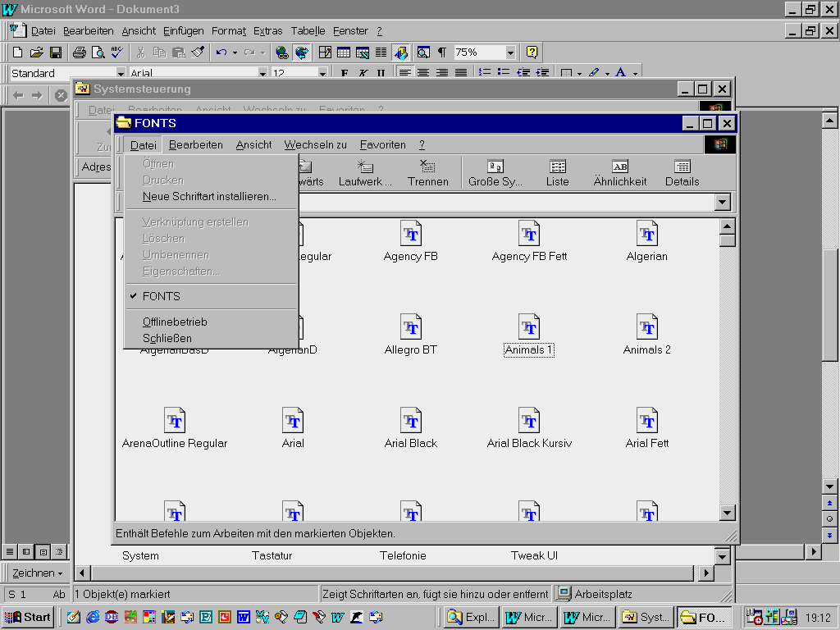Open the Zeichnen drawing menu dropdown
Screen dimensions: 840x630
coord(37,573)
